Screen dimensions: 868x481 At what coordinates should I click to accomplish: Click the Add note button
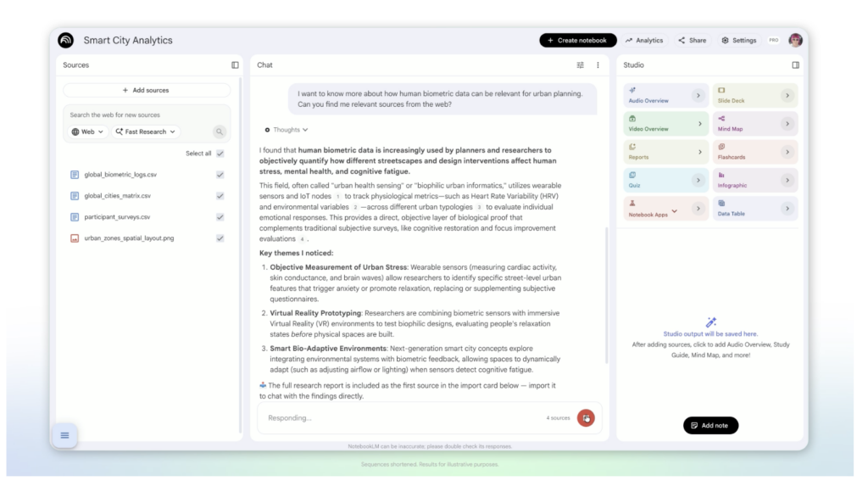[x=711, y=426]
